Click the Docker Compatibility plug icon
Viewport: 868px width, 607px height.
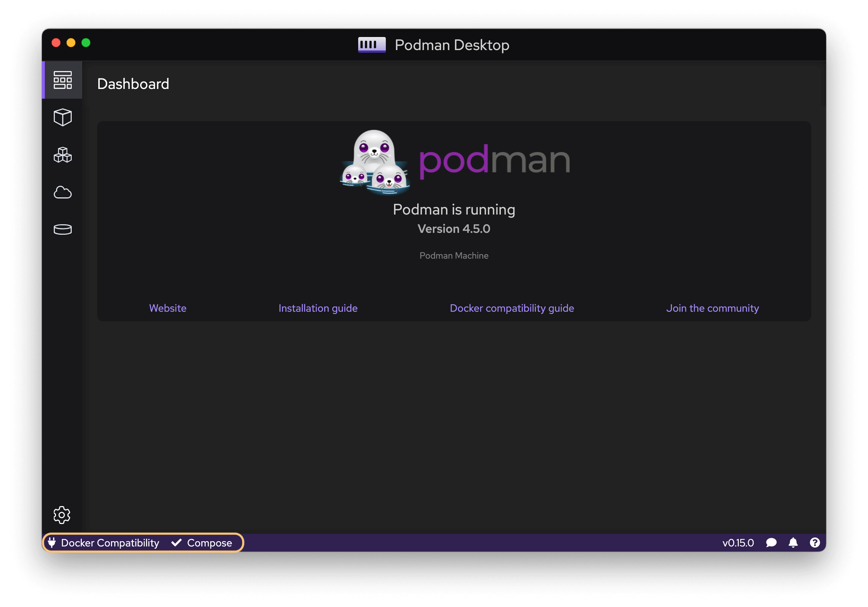click(52, 543)
